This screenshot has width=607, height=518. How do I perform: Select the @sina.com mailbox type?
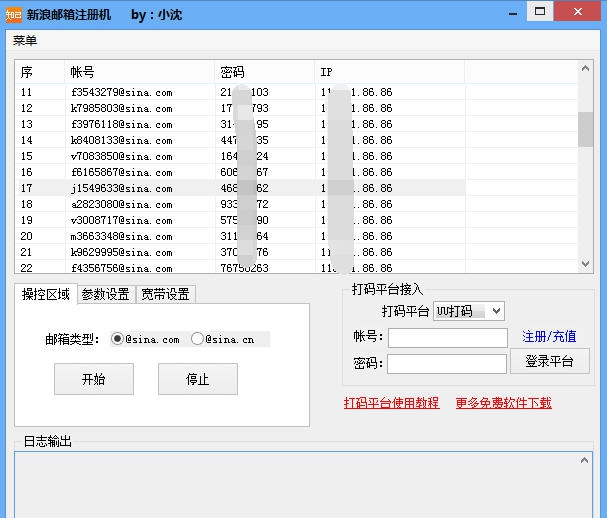[146, 339]
